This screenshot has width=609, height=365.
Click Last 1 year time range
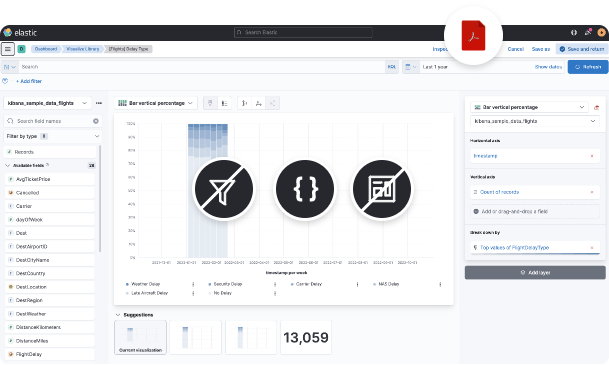(435, 67)
